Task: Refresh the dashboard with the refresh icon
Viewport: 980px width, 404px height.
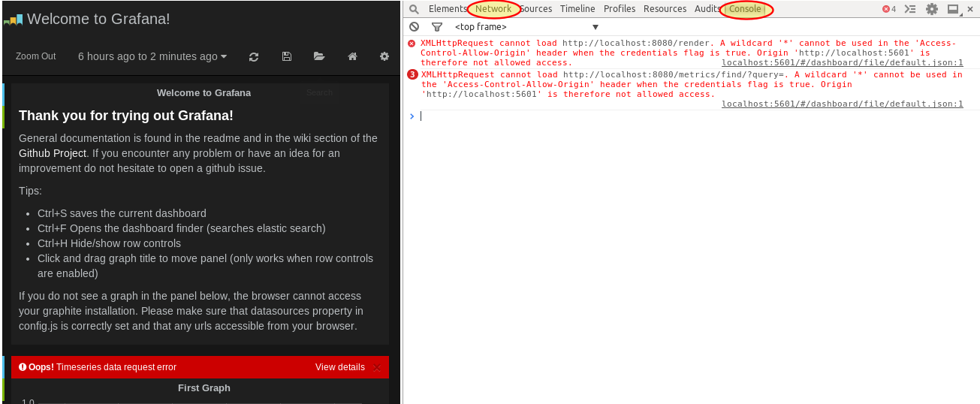Action: [254, 56]
